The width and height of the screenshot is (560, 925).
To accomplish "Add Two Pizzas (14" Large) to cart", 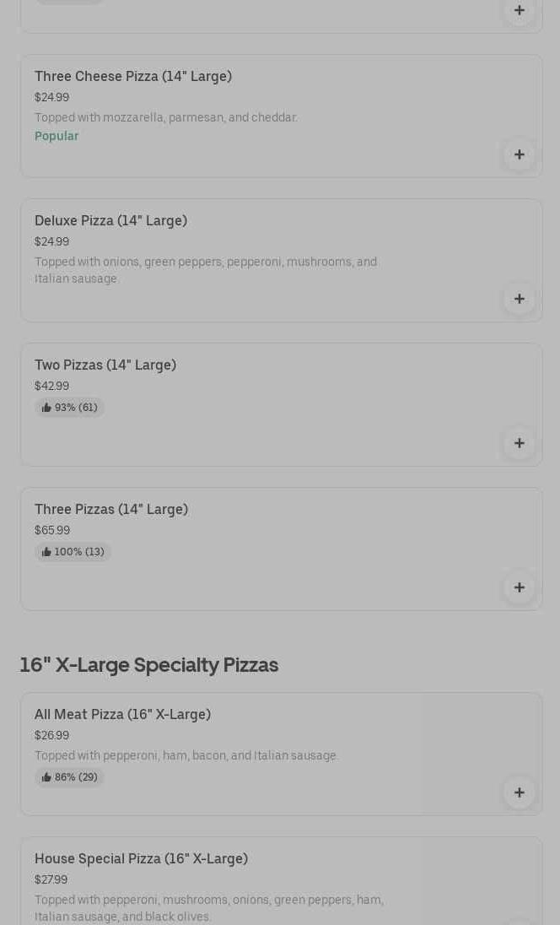I will coord(519,443).
